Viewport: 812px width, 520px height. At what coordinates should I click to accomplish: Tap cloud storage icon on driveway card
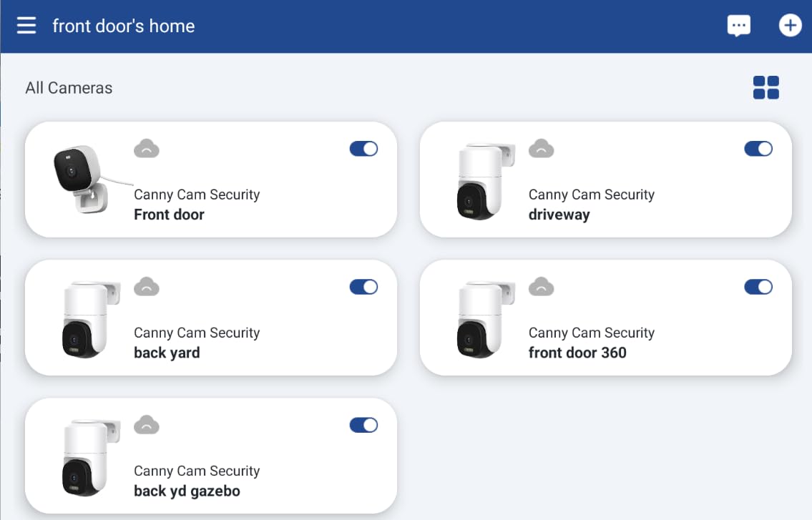(x=541, y=149)
